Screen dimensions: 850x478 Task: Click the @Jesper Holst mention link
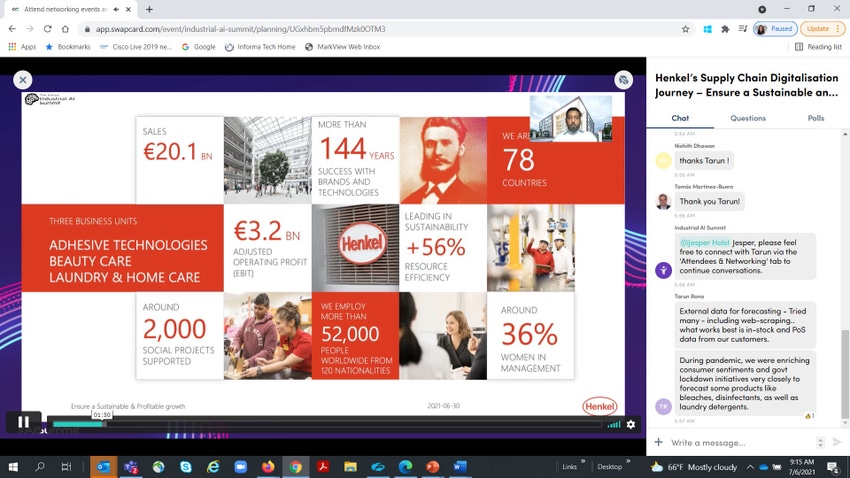[704, 243]
